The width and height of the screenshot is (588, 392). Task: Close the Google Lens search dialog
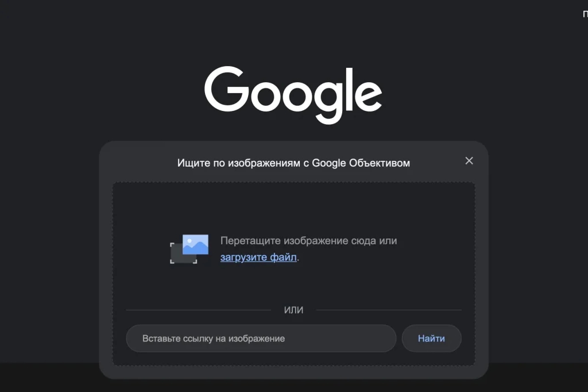coord(469,161)
